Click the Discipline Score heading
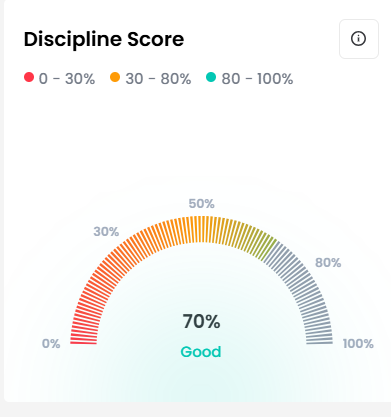The width and height of the screenshot is (391, 417). tap(104, 39)
